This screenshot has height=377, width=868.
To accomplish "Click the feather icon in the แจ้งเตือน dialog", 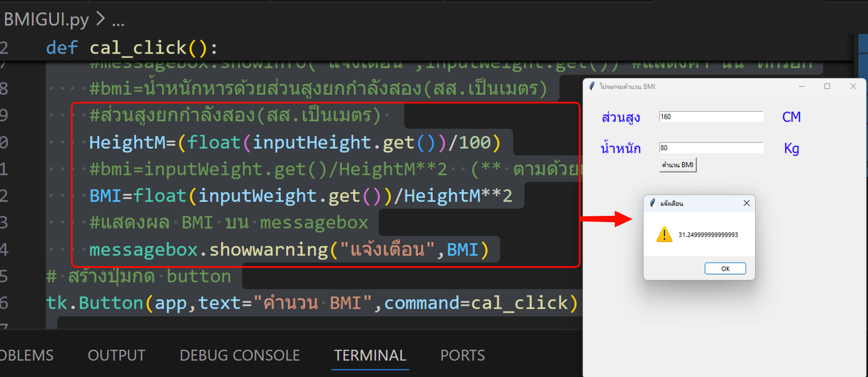I will click(652, 203).
